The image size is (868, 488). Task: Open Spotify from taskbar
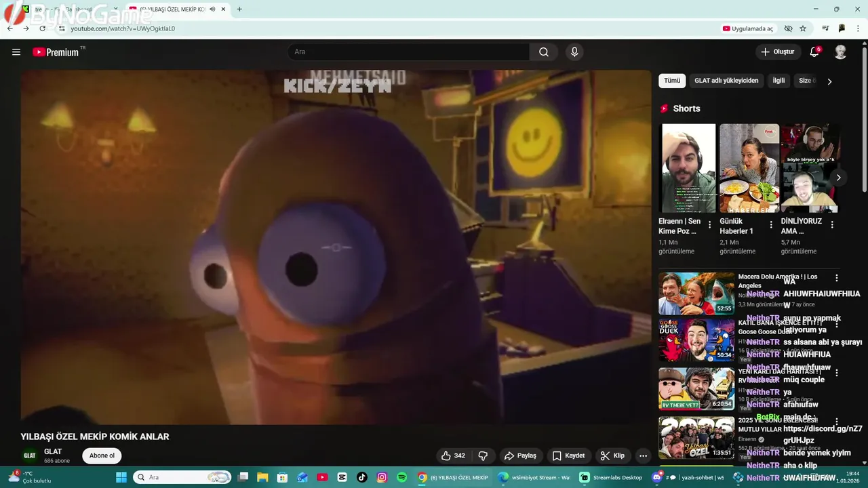401,477
